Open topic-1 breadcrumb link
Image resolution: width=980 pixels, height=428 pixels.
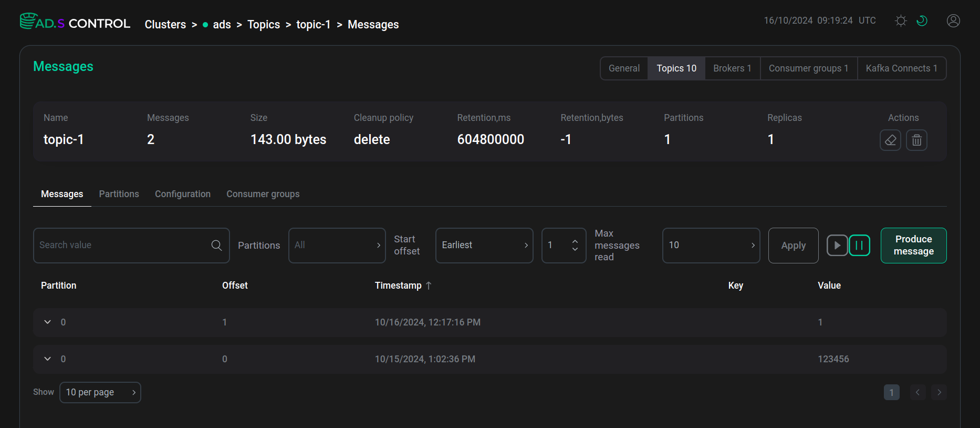314,25
